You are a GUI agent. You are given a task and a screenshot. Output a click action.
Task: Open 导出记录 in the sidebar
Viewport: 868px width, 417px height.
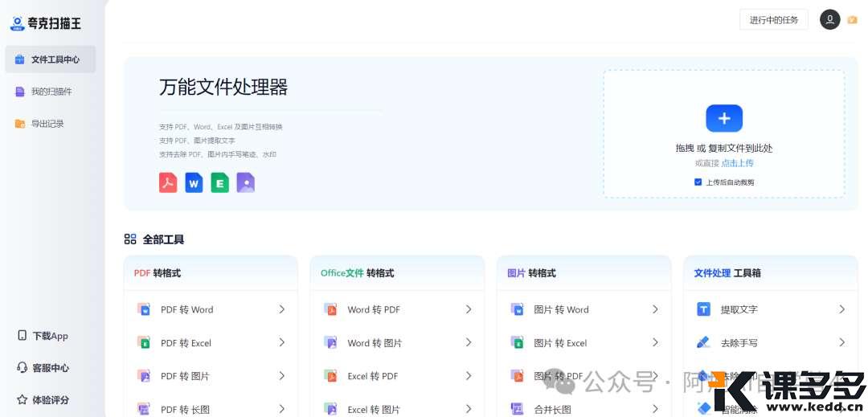pos(47,124)
